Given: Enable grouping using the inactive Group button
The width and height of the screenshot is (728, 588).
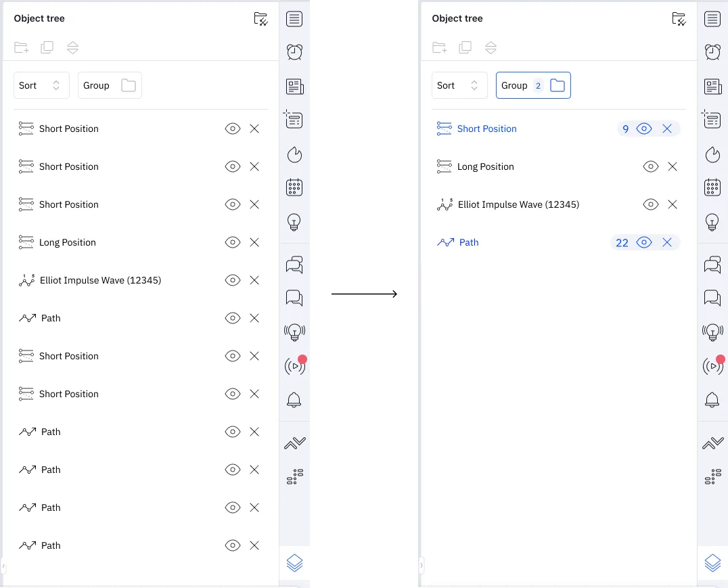Looking at the screenshot, I should point(110,85).
